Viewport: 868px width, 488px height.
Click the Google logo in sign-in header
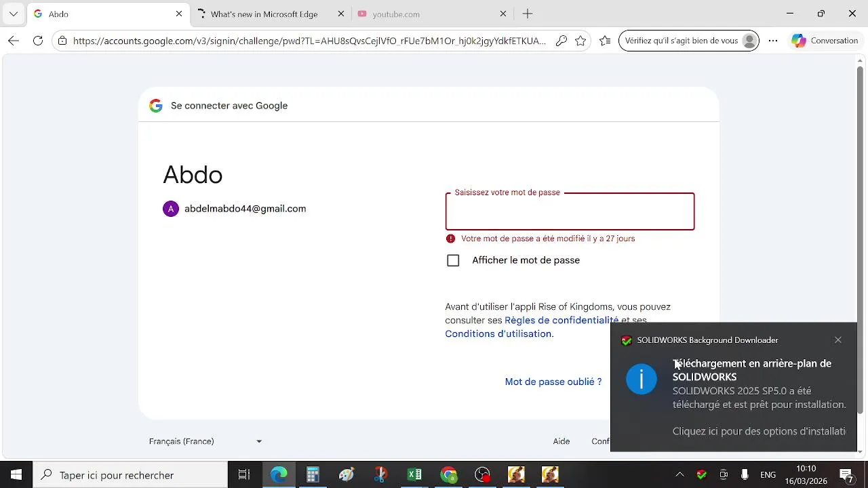pos(156,106)
